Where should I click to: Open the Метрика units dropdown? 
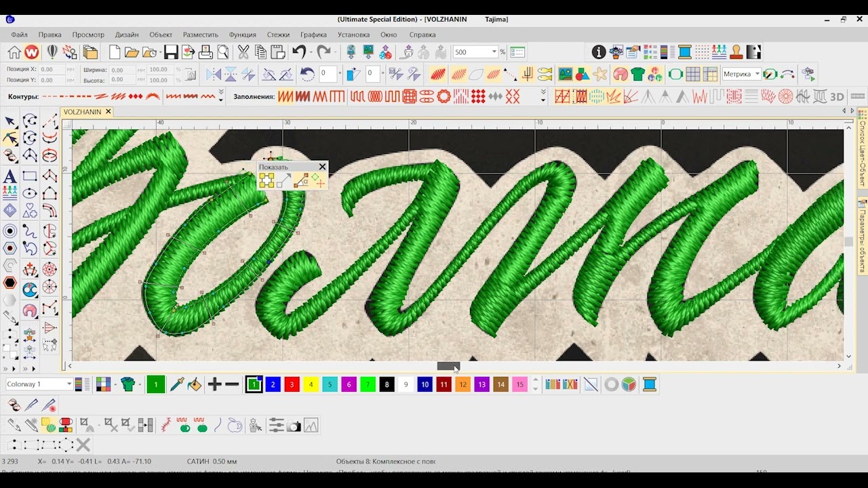[x=757, y=74]
